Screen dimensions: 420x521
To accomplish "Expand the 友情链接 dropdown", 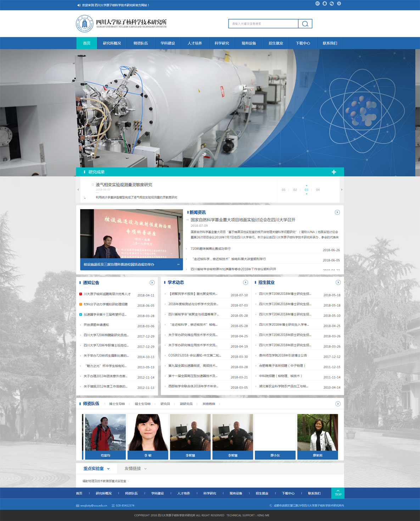I will point(135,469).
